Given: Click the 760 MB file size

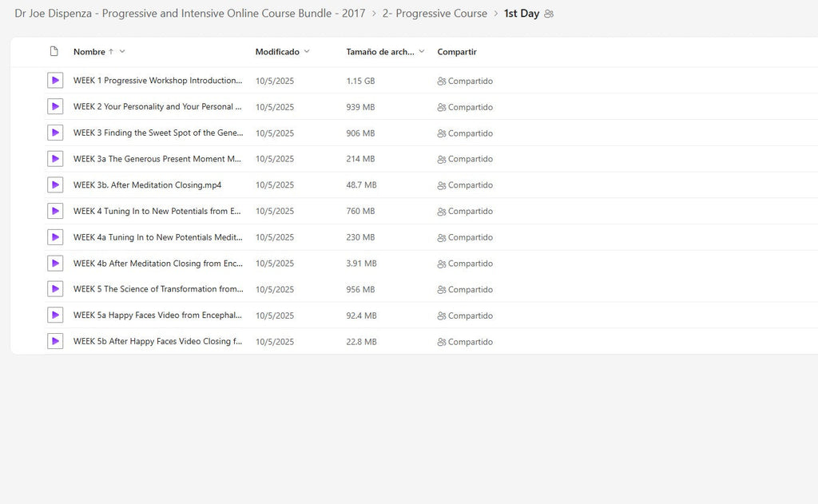Looking at the screenshot, I should coord(360,212).
